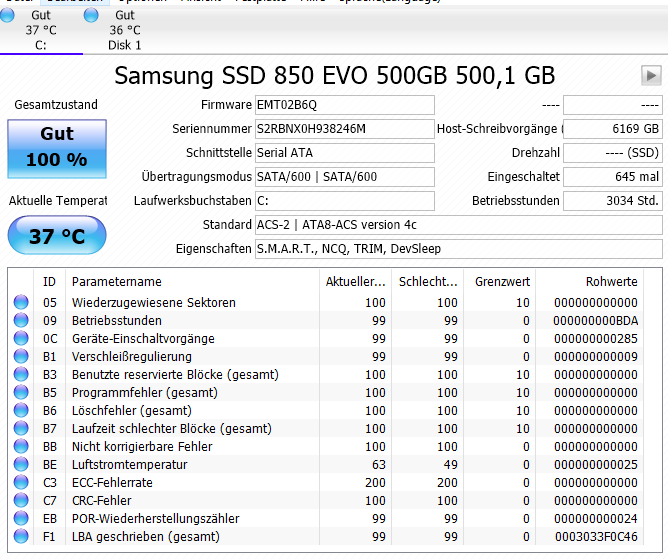The height and width of the screenshot is (559, 668).
Task: Select the POR-Wiederherstellungszähler parameter name
Action: 155,519
